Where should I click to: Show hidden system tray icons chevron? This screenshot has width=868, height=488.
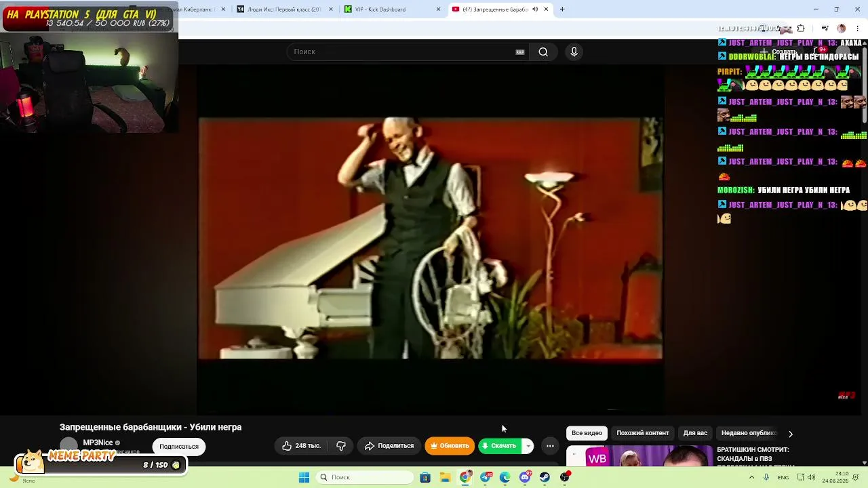click(751, 477)
